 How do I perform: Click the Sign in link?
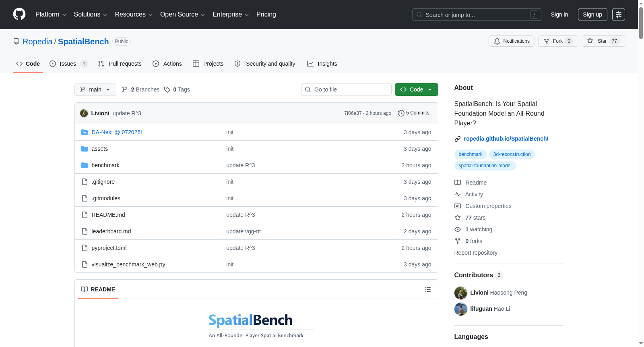pyautogui.click(x=559, y=15)
